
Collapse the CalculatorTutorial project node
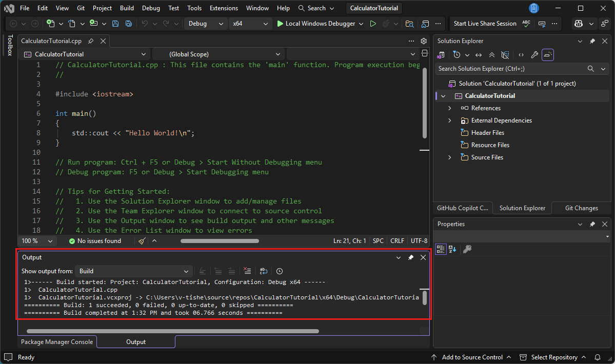[x=443, y=96]
